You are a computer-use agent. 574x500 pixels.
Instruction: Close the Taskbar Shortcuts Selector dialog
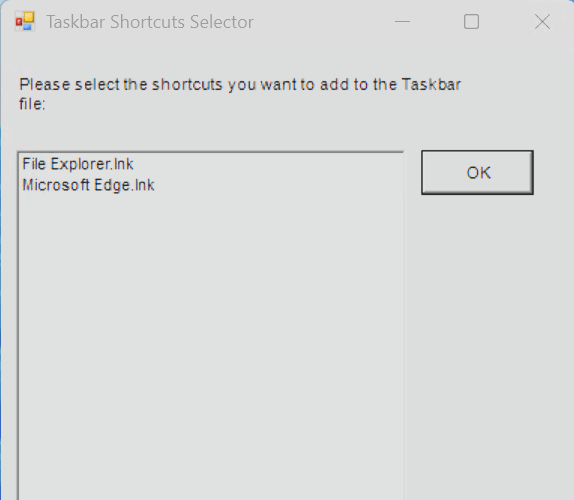click(542, 22)
